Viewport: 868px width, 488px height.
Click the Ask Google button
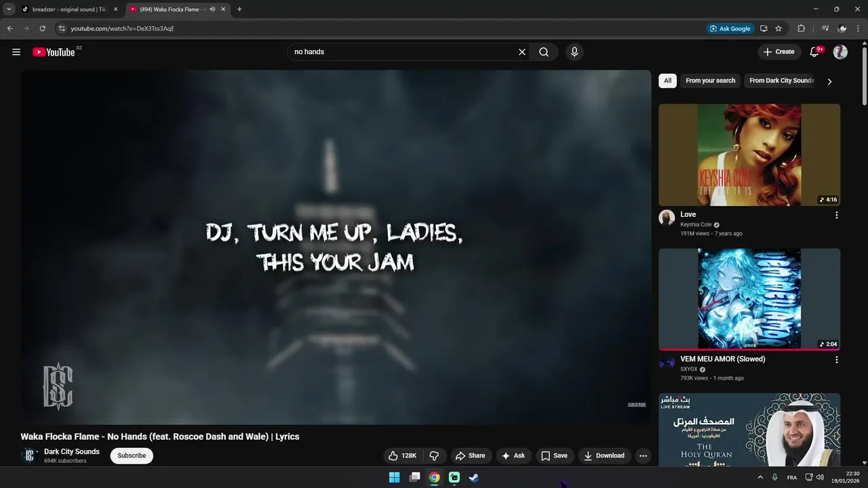[730, 28]
